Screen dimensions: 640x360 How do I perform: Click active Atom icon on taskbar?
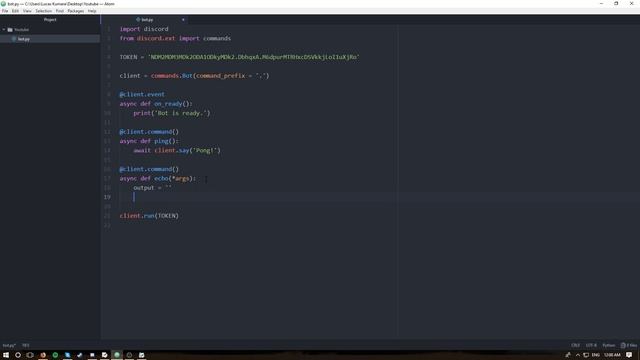pos(117,355)
